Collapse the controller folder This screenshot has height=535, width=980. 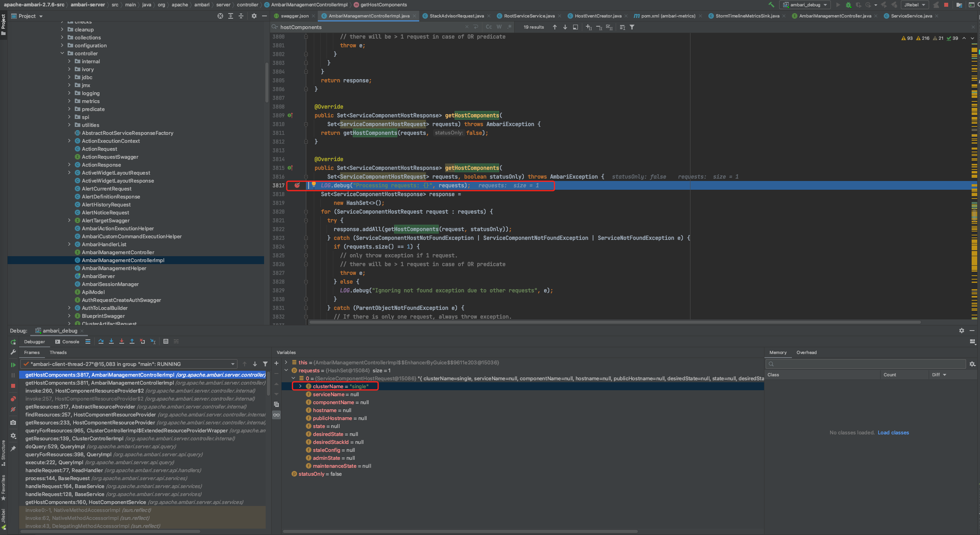62,53
